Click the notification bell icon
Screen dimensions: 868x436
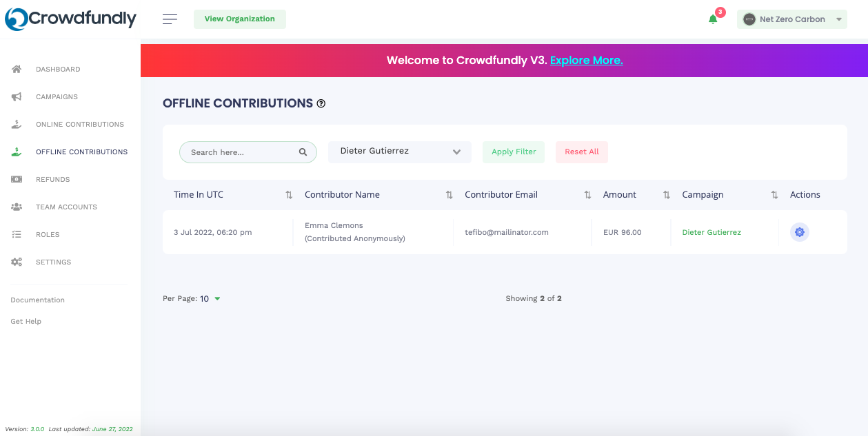click(x=713, y=19)
